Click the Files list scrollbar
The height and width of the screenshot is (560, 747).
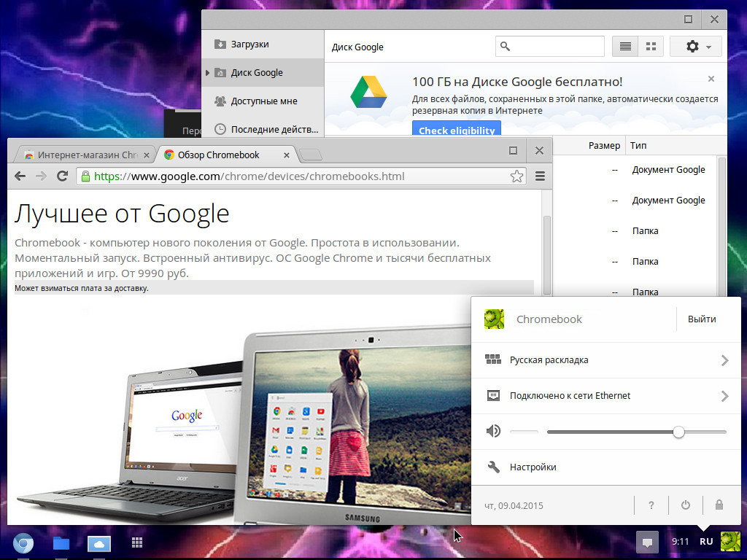721,226
